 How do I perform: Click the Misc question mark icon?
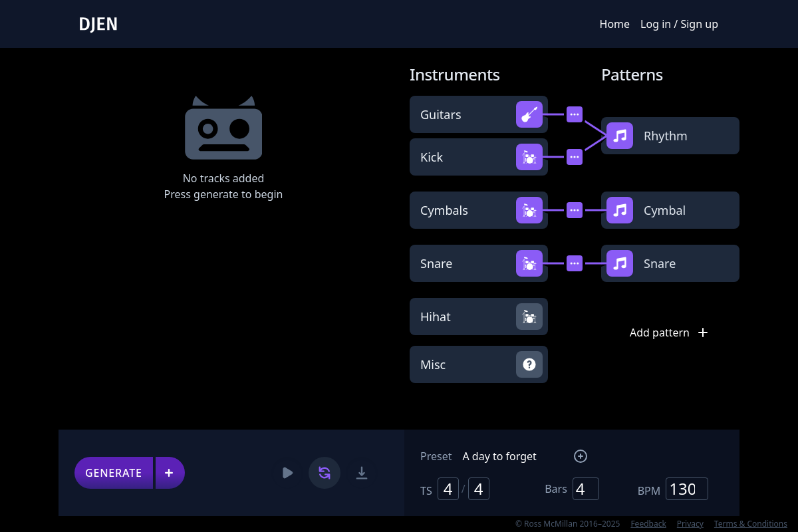click(x=529, y=364)
